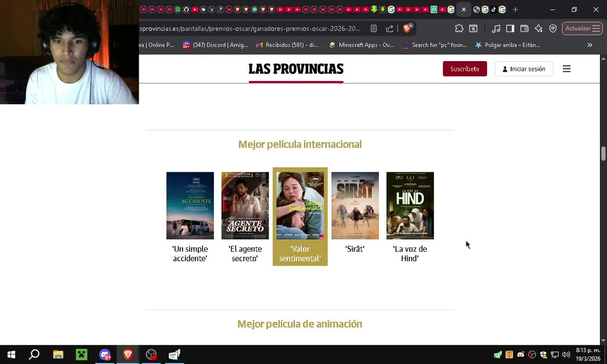Open the volume speaker tray icon
This screenshot has width=607, height=364.
(566, 355)
